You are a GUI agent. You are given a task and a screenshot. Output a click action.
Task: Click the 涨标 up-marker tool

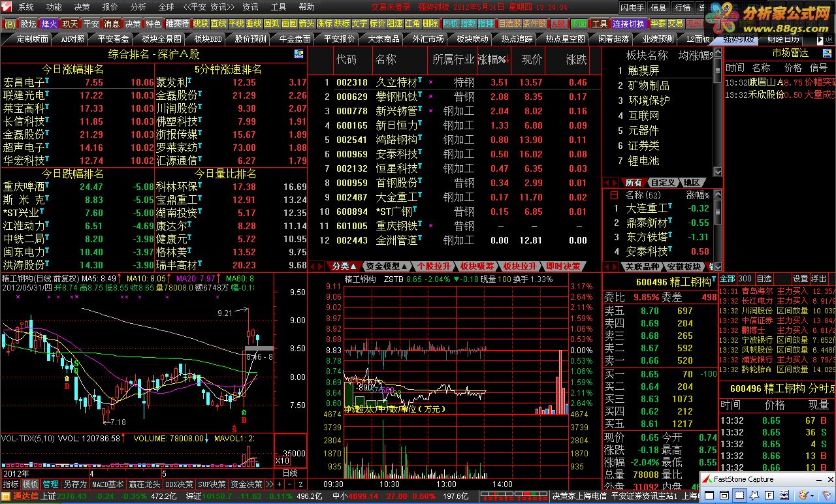324,23
